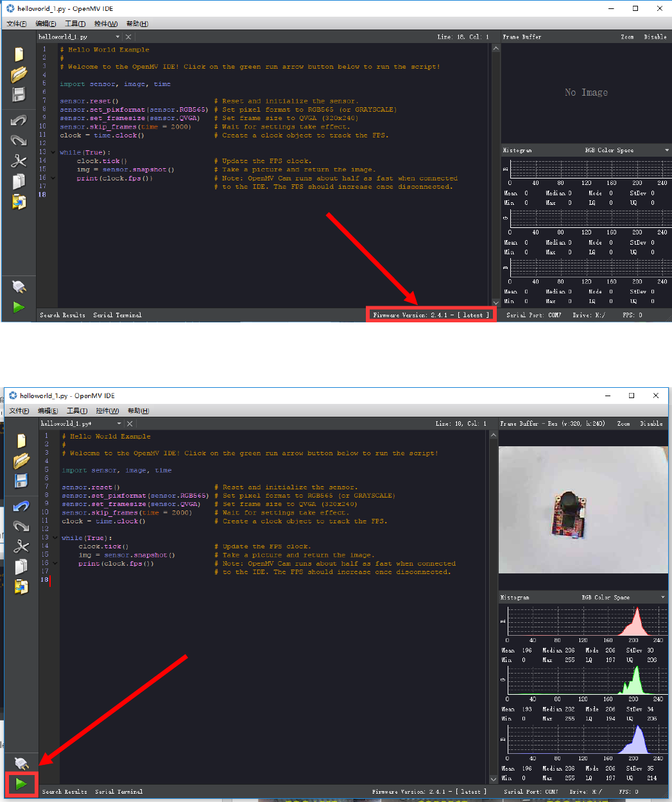The width and height of the screenshot is (672, 802).
Task: Click Drive: K:/ in lower status bar
Action: pyautogui.click(x=585, y=792)
